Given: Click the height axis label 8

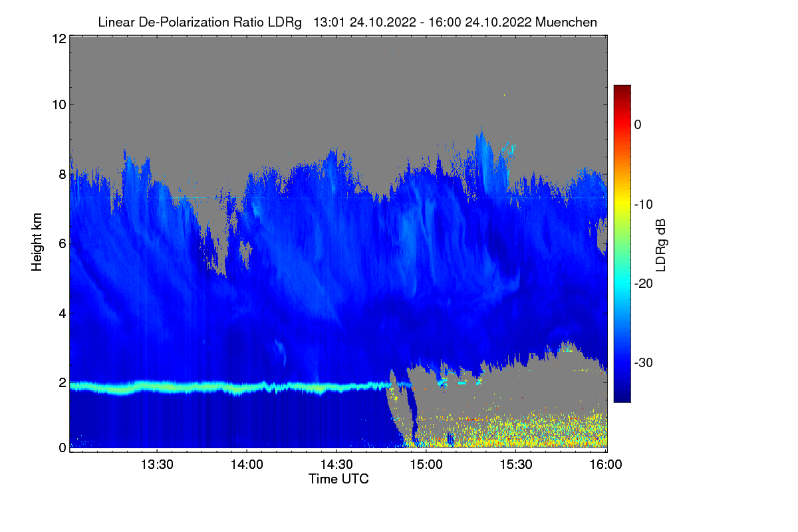Looking at the screenshot, I should (x=61, y=174).
